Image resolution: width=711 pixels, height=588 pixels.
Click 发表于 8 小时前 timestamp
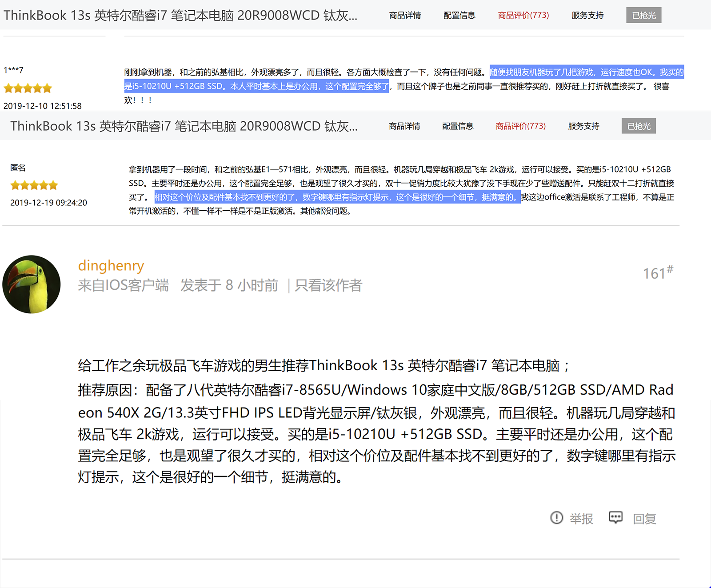pyautogui.click(x=229, y=285)
